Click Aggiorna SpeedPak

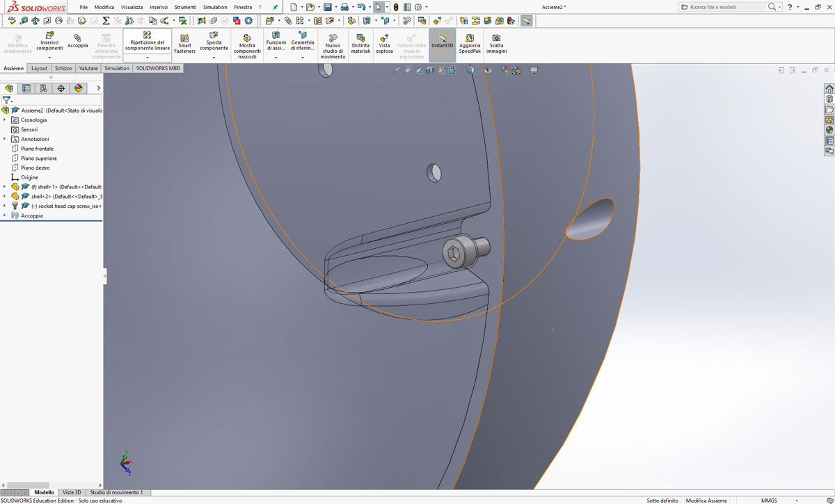click(470, 44)
